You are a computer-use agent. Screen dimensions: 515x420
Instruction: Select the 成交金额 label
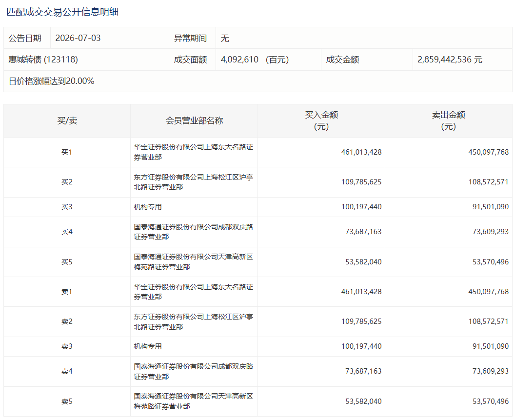tap(342, 60)
